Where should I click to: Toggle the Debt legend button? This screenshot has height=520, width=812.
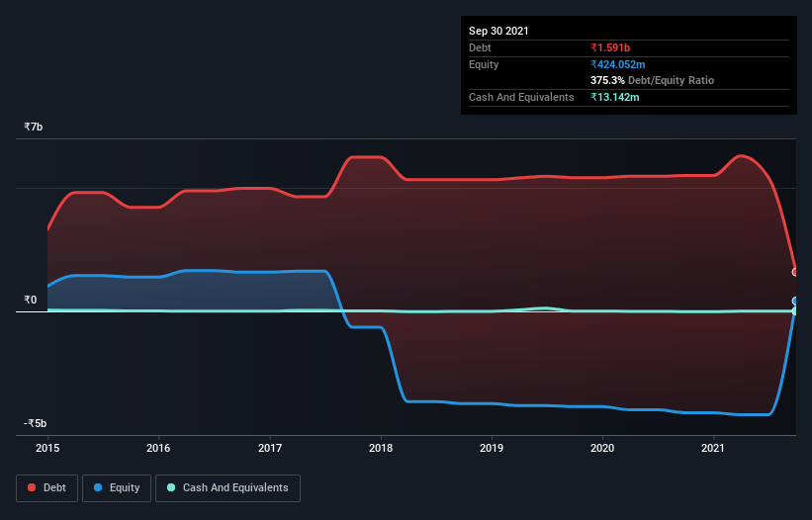click(x=46, y=488)
